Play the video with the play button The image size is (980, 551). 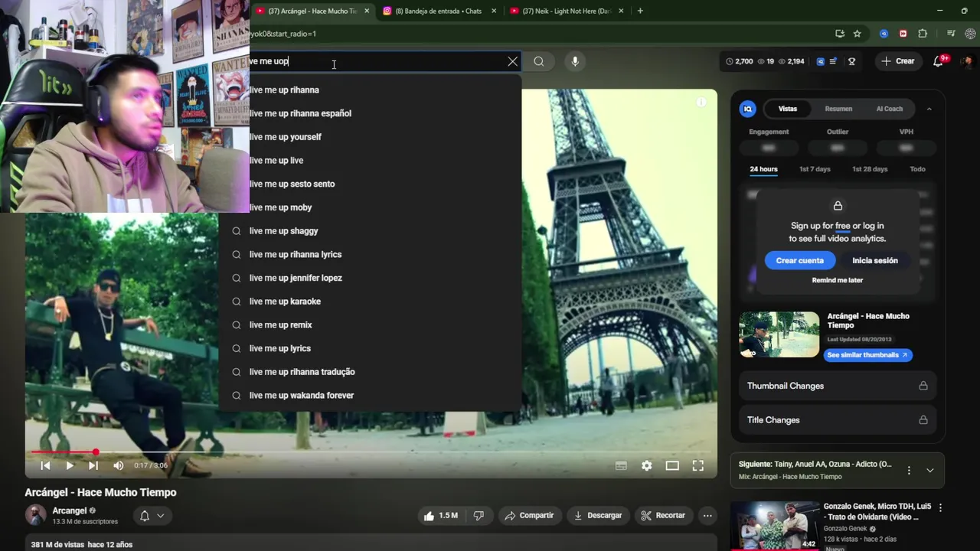(69, 465)
